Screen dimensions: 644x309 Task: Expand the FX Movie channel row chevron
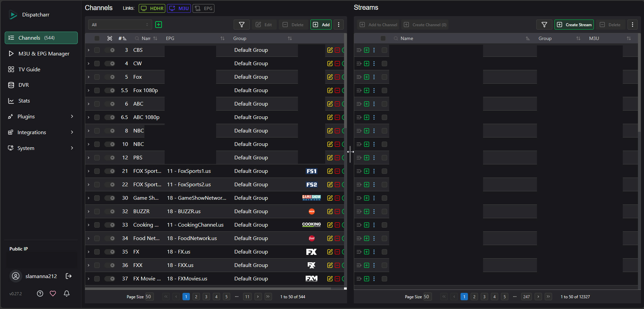pyautogui.click(x=89, y=279)
